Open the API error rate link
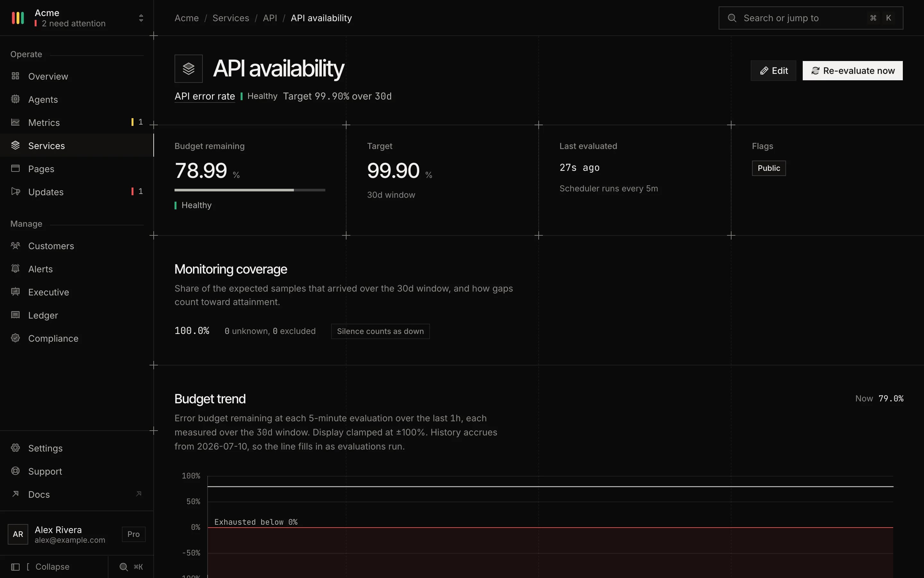 coord(205,96)
